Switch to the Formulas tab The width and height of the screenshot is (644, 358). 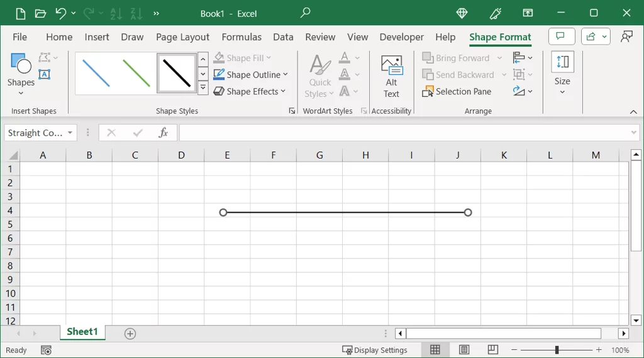pos(241,37)
